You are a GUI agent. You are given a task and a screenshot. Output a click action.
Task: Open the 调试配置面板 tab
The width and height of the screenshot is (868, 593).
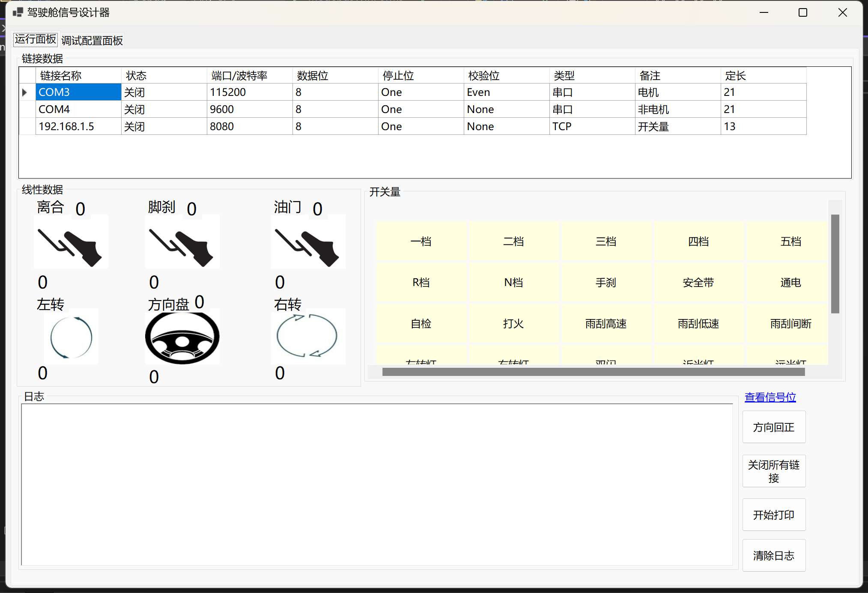[92, 40]
